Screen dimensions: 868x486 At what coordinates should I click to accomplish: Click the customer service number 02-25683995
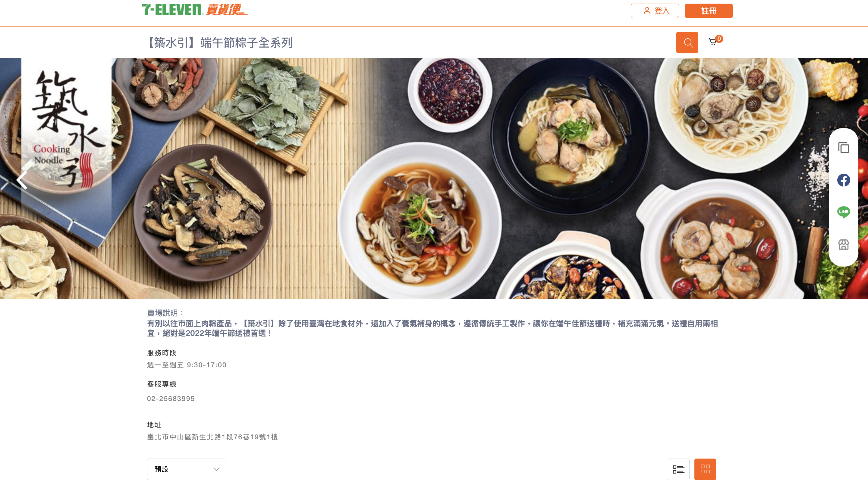(x=171, y=398)
